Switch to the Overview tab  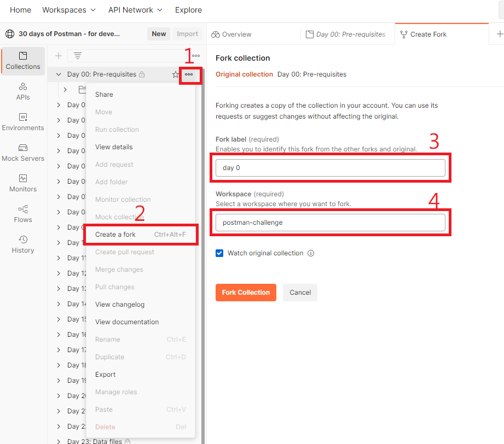click(231, 34)
